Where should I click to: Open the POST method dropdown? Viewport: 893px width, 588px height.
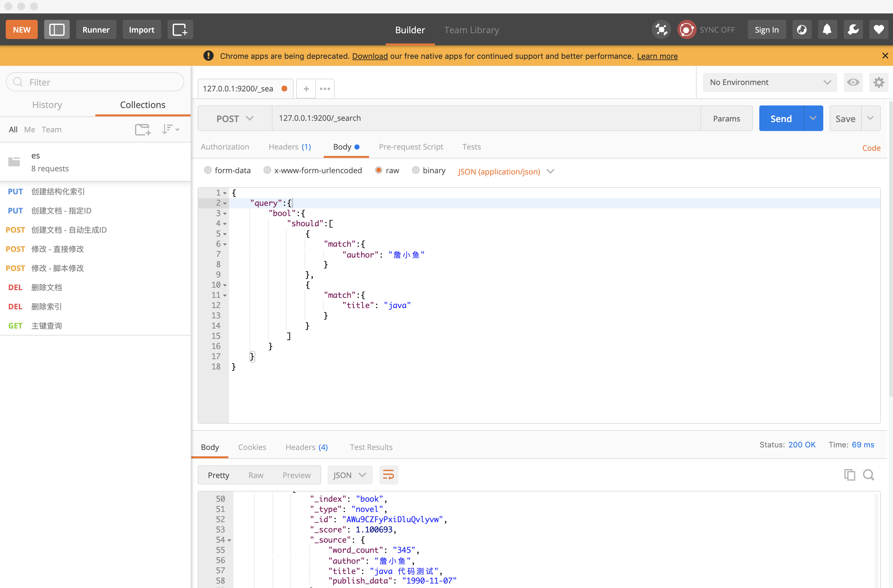[x=235, y=119]
